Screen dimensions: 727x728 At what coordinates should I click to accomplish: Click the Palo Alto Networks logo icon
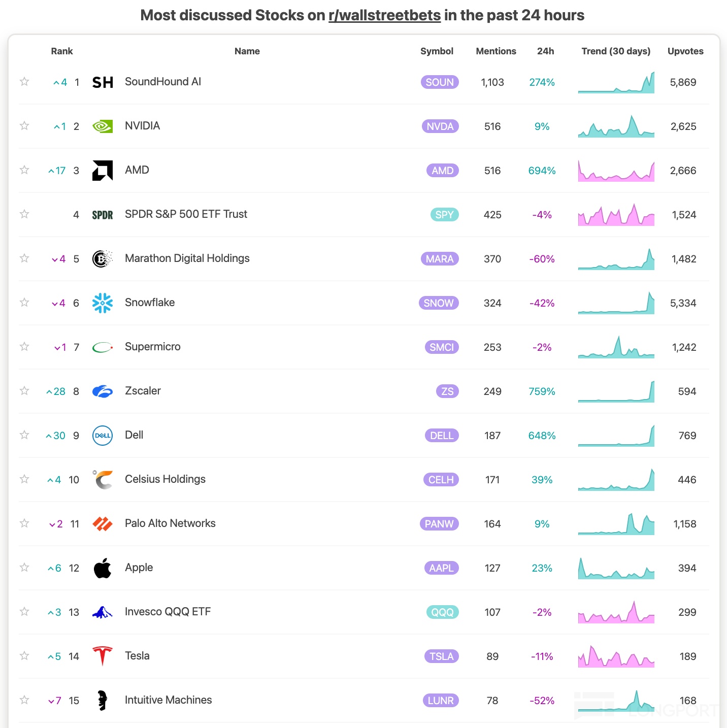(x=103, y=524)
